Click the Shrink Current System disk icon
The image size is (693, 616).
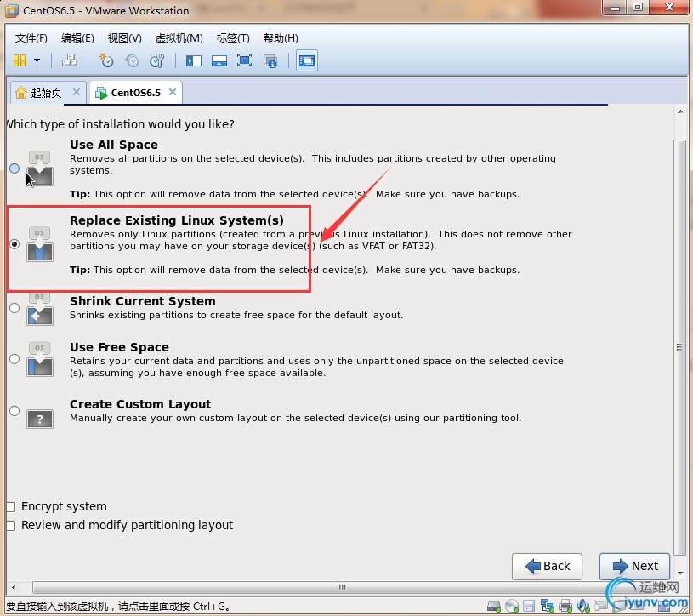[x=40, y=309]
